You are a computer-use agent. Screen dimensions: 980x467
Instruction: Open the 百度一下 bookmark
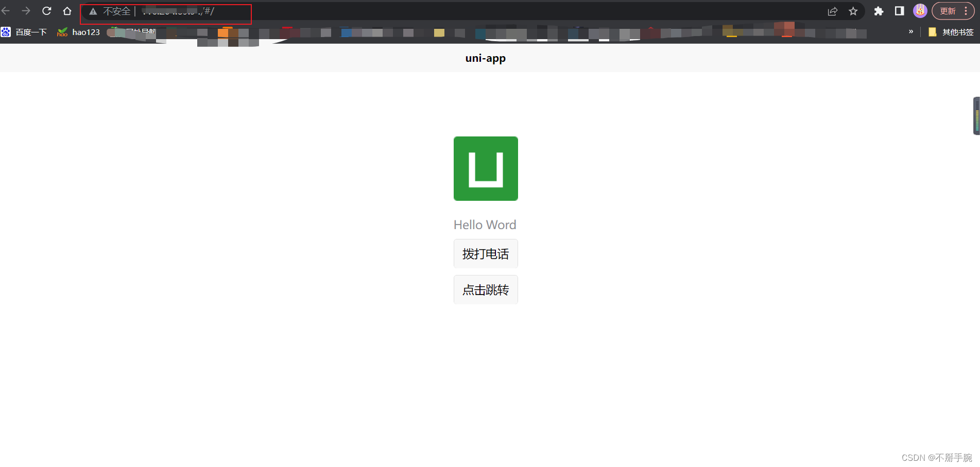[x=24, y=32]
